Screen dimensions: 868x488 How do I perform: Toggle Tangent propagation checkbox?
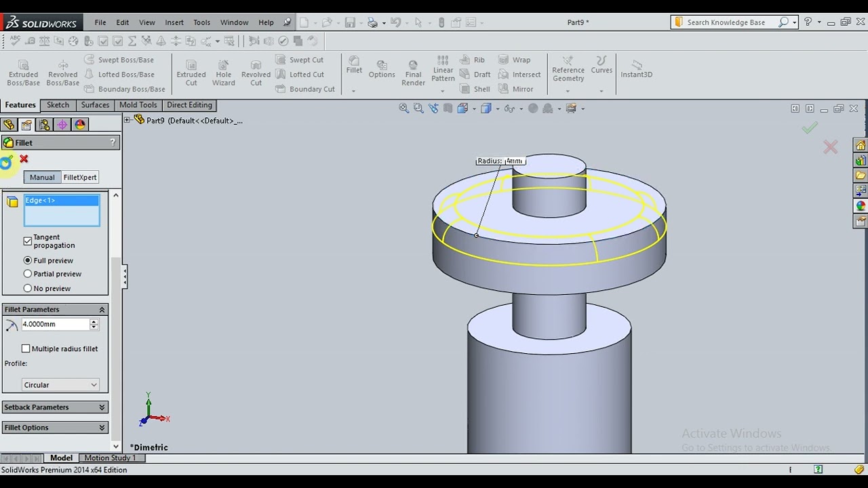(28, 241)
